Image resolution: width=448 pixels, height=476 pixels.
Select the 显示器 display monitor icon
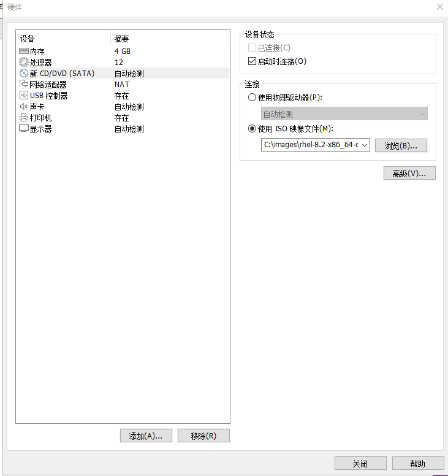[x=24, y=128]
